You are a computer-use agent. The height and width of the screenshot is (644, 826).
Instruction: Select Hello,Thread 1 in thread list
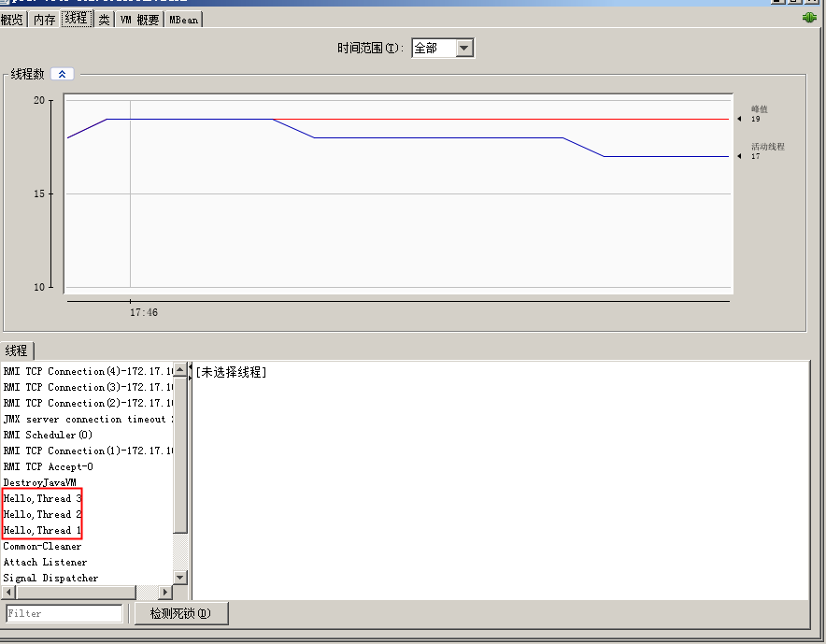[x=87, y=530]
